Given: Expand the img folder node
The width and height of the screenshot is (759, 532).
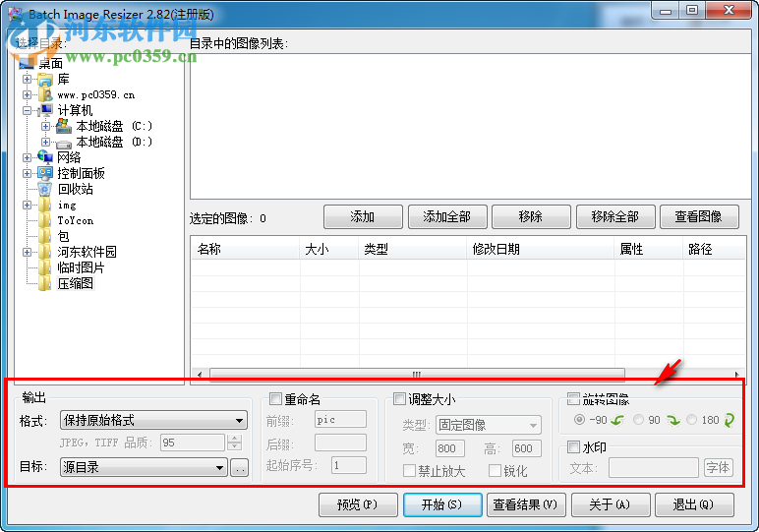Looking at the screenshot, I should click(x=28, y=205).
